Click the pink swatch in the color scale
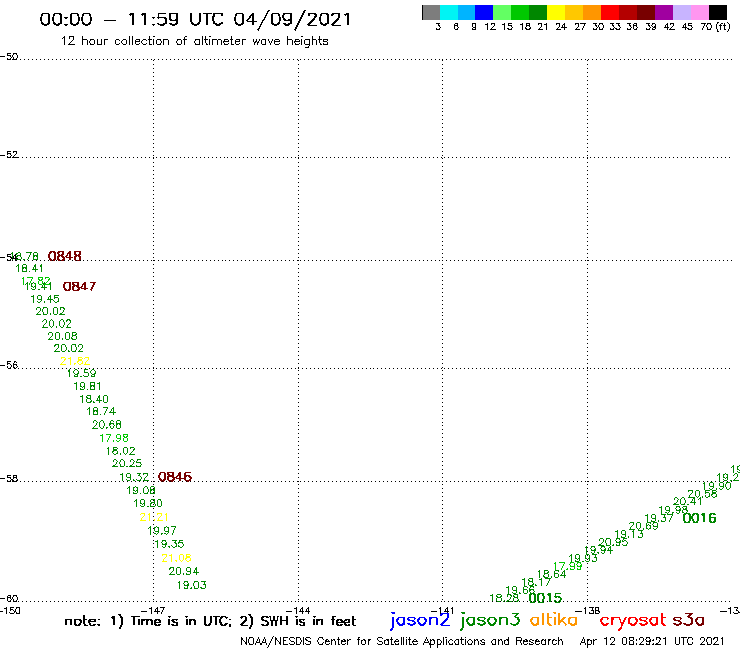Viewport: 740px width, 650px height. point(700,12)
